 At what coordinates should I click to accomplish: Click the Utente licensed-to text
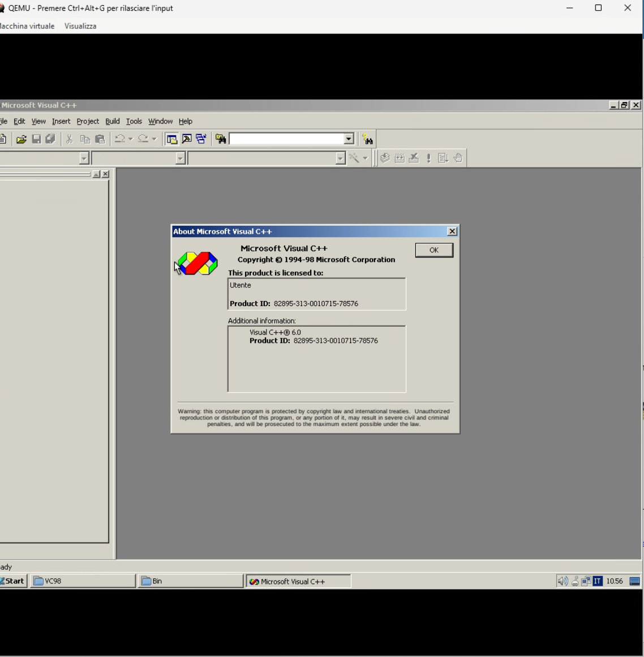pyautogui.click(x=241, y=285)
